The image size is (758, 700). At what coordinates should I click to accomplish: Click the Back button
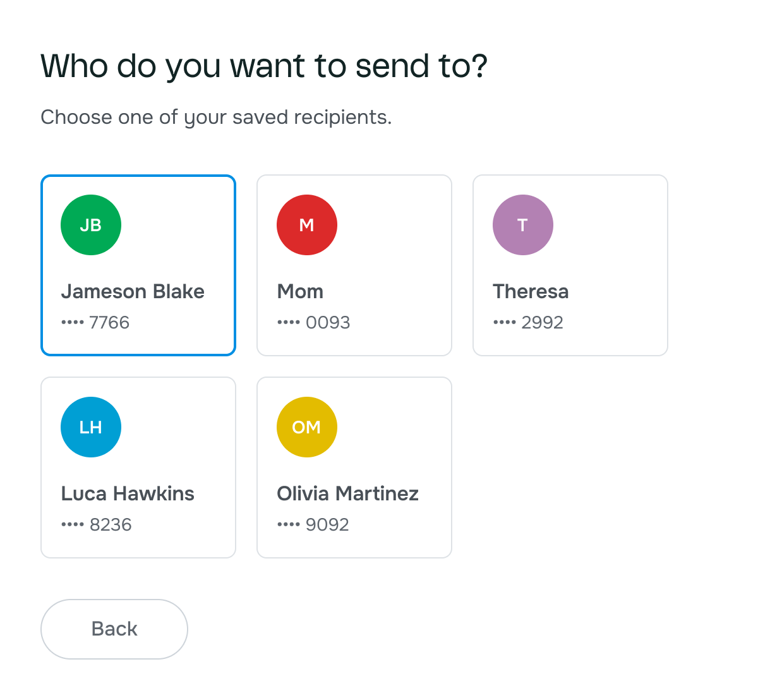point(114,629)
